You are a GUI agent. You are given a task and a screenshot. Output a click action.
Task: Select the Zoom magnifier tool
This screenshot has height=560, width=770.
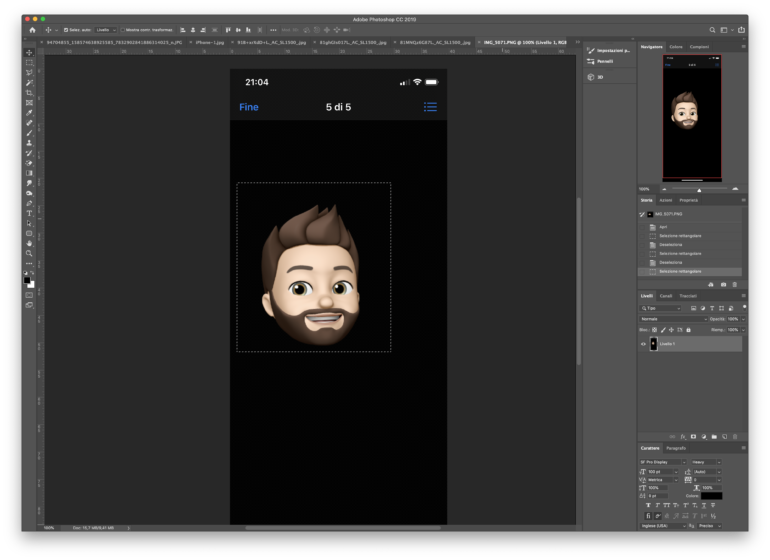pyautogui.click(x=29, y=253)
